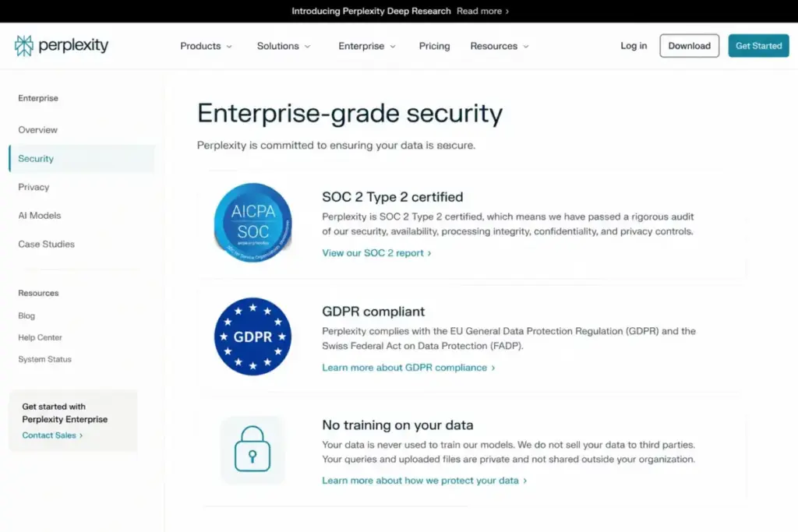Open View our SOC 2 report
Viewport: 798px width, 532px height.
click(376, 253)
